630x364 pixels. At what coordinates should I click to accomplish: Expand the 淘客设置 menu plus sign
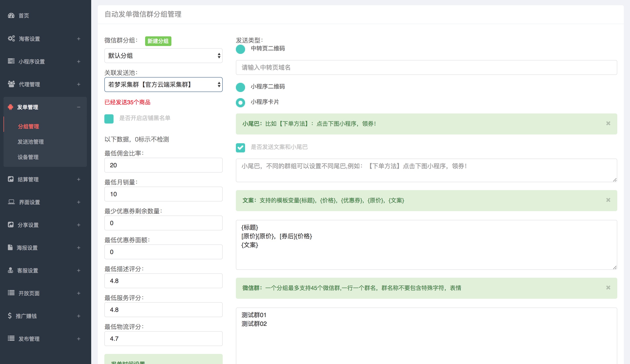pos(78,39)
